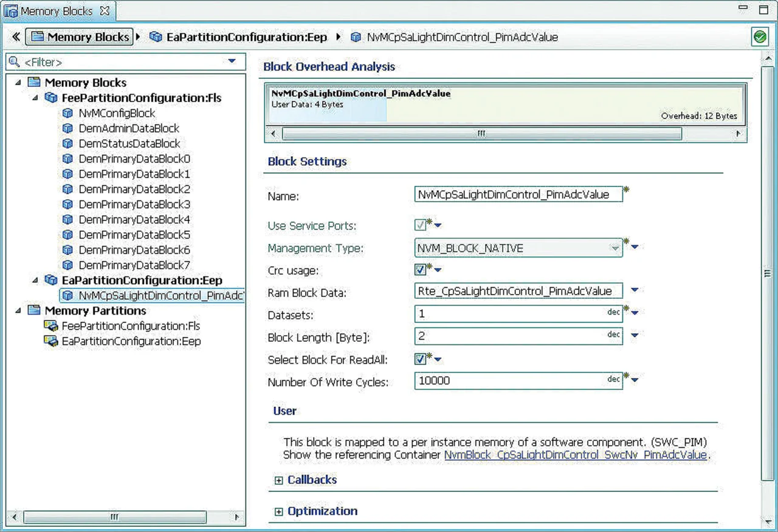Click the Number Of Write Cycles field

511,381
